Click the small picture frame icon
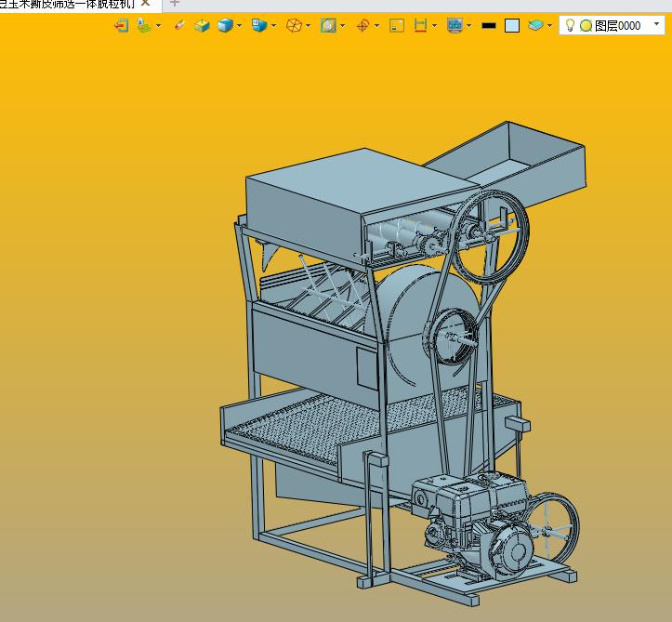Screen dimensions: 672x622 click(x=397, y=26)
